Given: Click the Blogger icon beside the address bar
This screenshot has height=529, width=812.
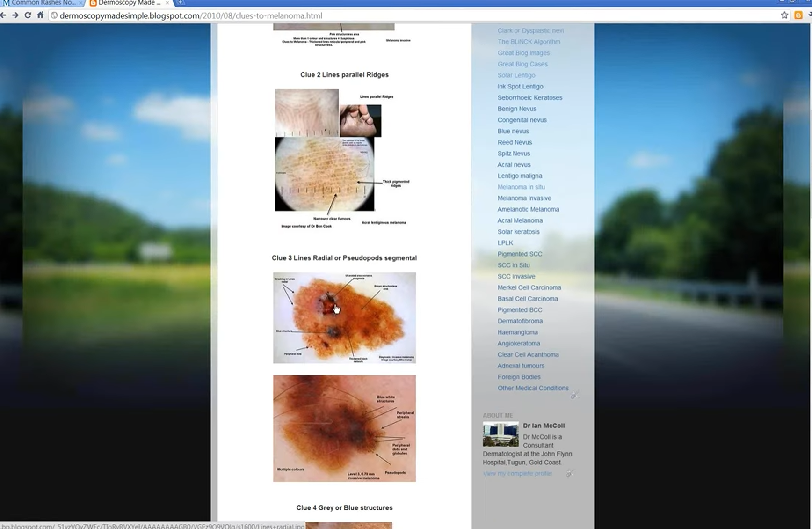Looking at the screenshot, I should click(798, 15).
